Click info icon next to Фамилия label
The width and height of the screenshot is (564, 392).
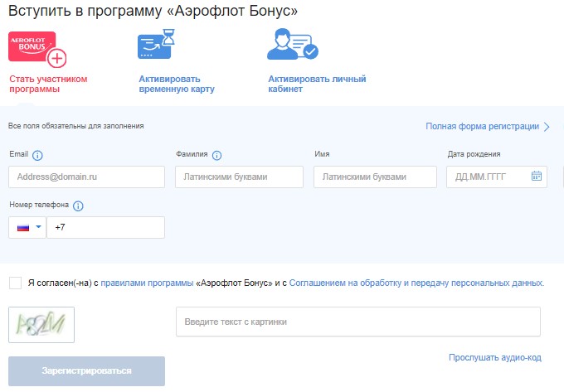click(217, 155)
